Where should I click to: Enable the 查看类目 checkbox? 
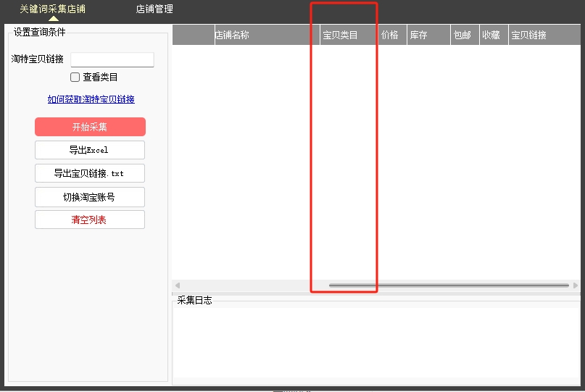coord(75,78)
